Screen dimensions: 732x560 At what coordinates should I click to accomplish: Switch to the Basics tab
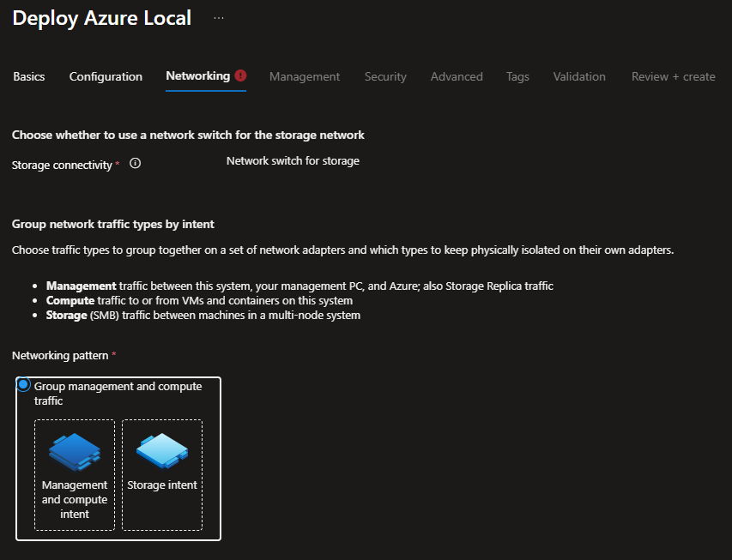(29, 76)
